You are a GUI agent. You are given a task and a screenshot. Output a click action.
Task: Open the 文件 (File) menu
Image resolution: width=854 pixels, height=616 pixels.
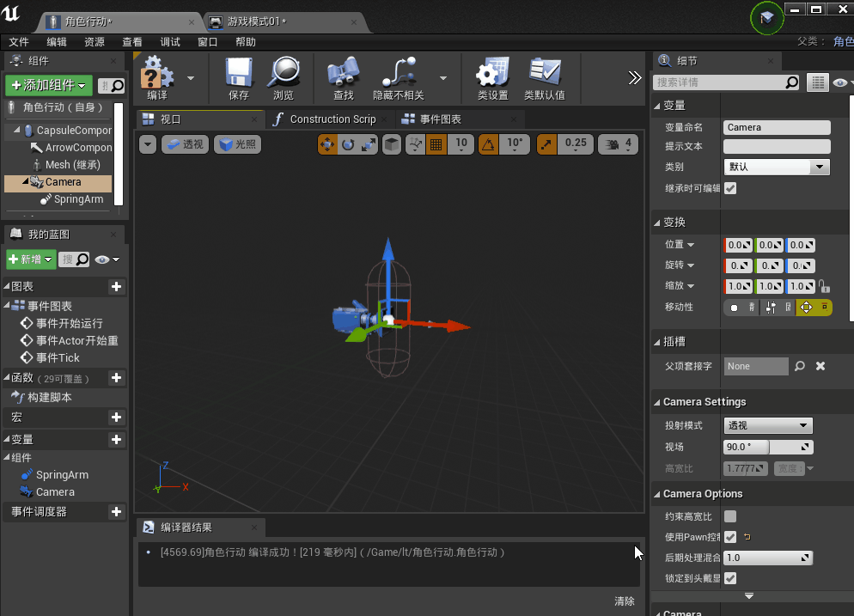19,42
